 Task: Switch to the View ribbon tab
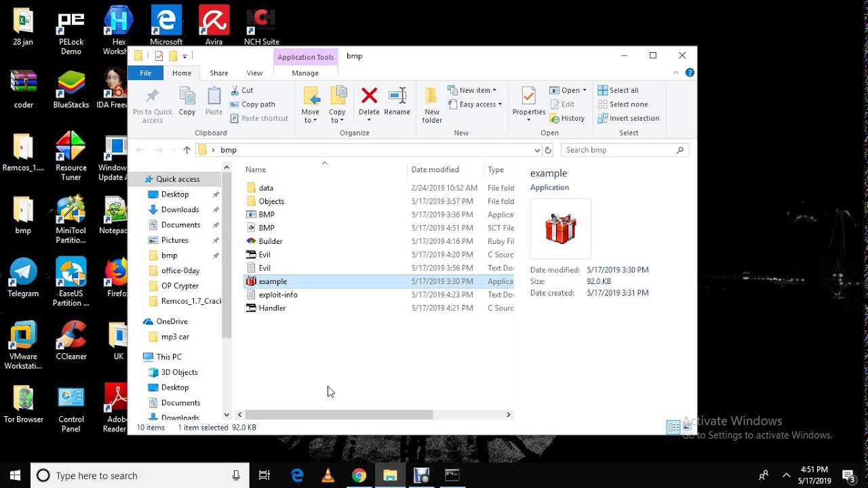pyautogui.click(x=254, y=73)
